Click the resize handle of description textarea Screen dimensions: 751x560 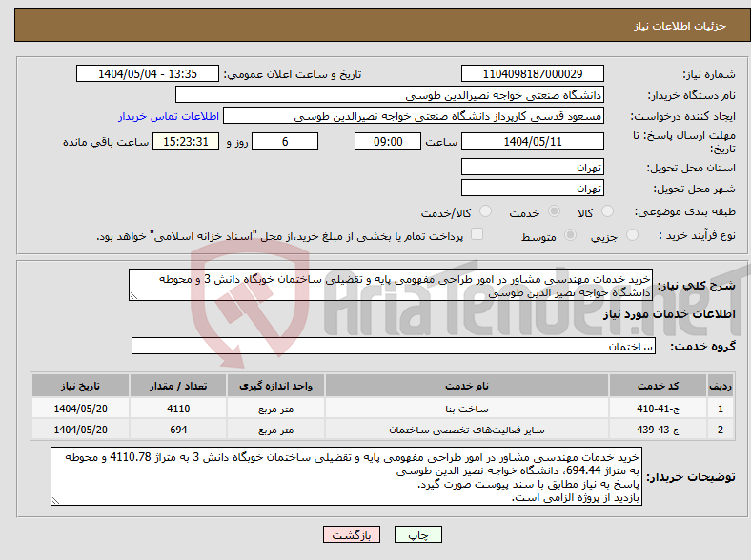coord(133,296)
